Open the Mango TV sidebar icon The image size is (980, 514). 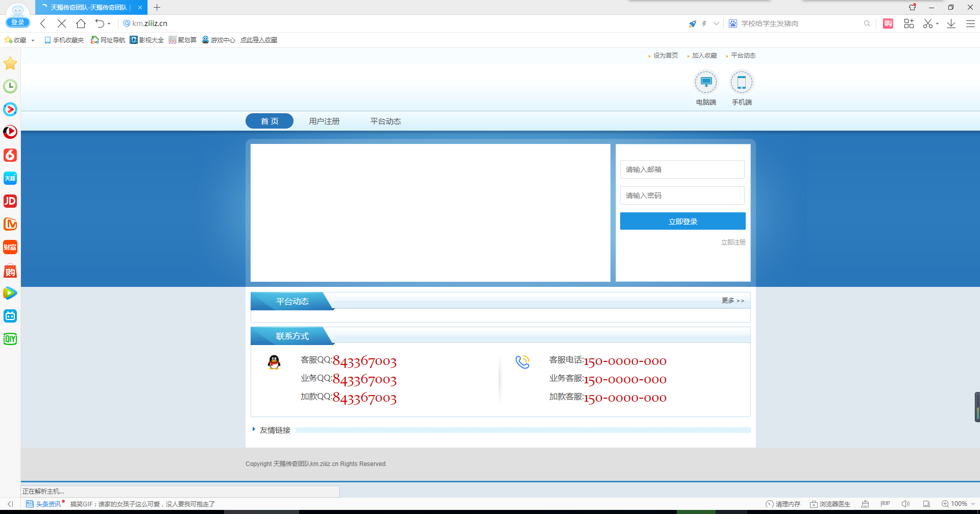click(10, 224)
